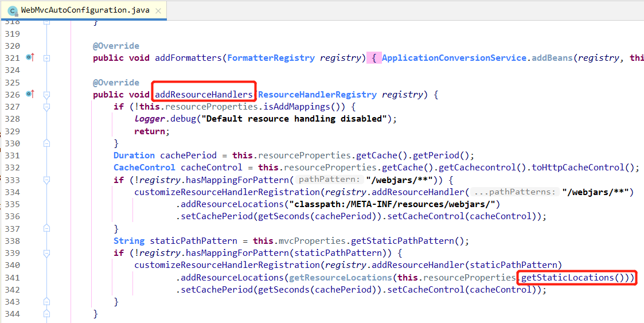
Task: Click line number 331 in the gutter
Action: coord(12,155)
